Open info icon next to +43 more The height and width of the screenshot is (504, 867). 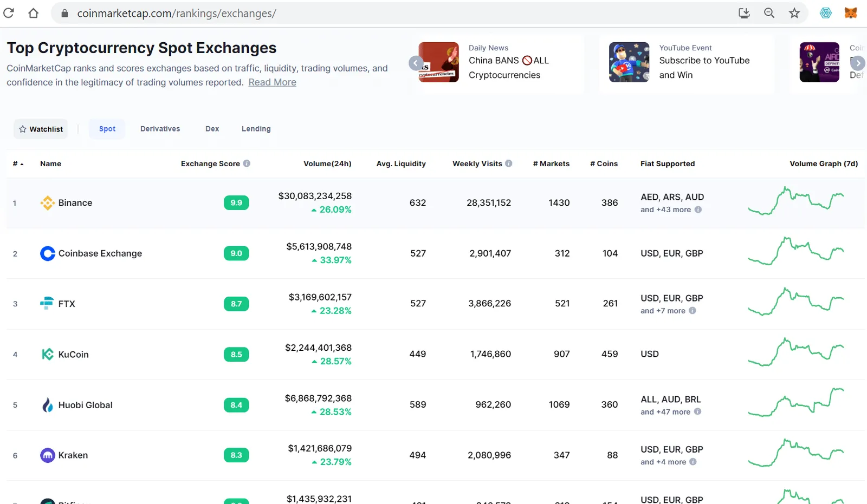tap(698, 210)
